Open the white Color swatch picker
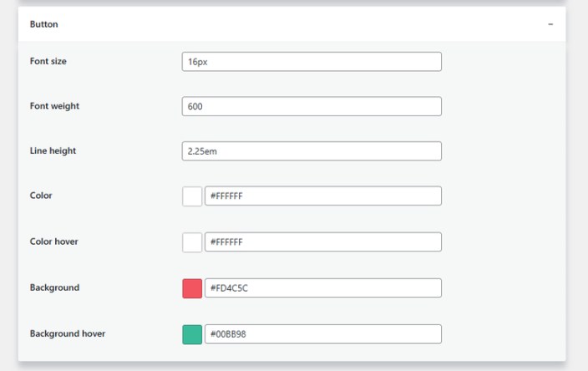The height and width of the screenshot is (371, 588). click(x=192, y=196)
